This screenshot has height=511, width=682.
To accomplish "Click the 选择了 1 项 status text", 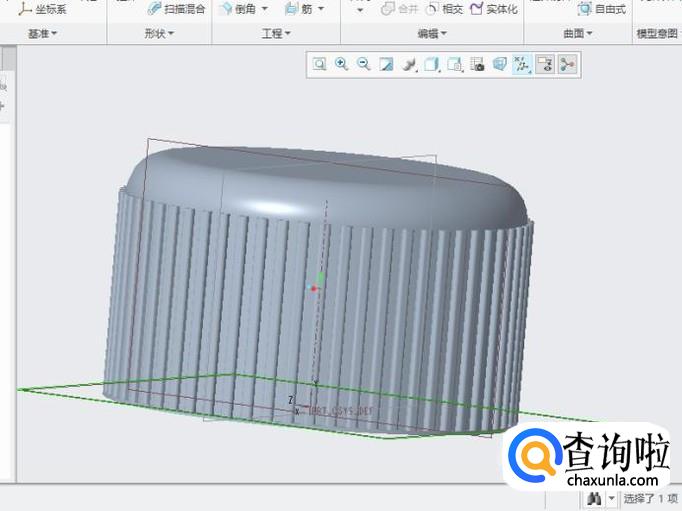I will click(651, 498).
